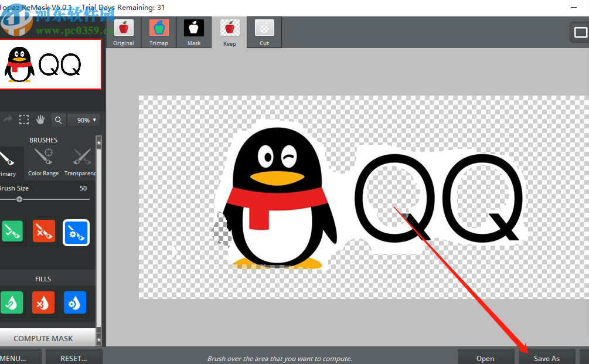
Task: Minimize the Topaz ReMask window
Action: pos(574,7)
